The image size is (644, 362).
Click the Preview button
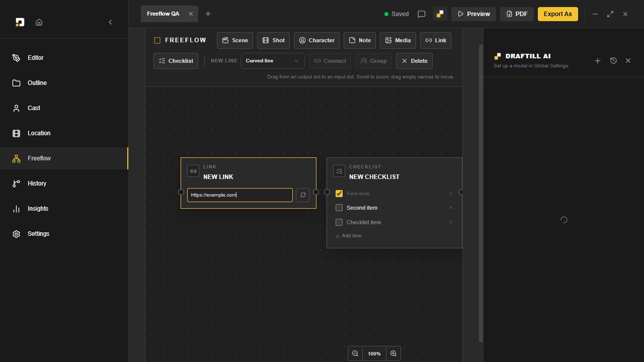[474, 14]
